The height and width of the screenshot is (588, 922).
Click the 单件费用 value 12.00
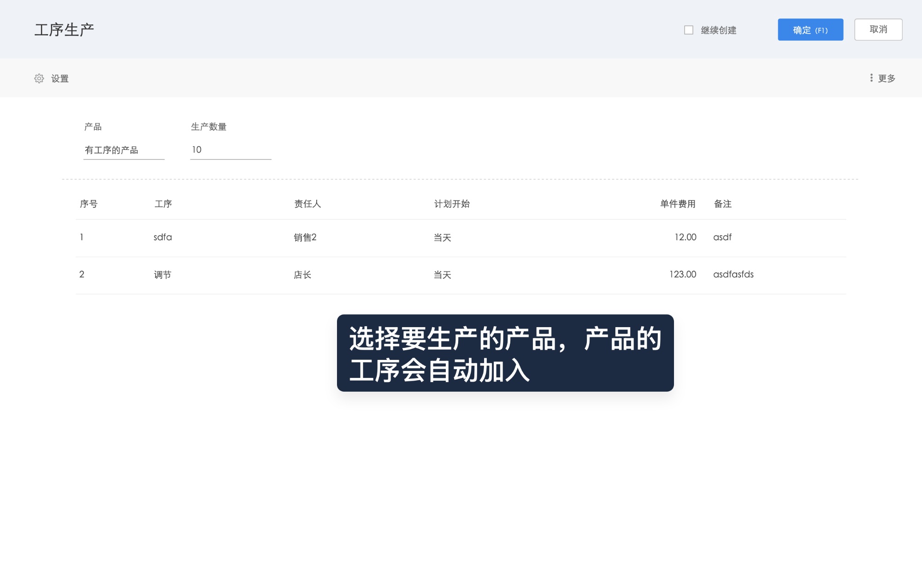coord(685,237)
